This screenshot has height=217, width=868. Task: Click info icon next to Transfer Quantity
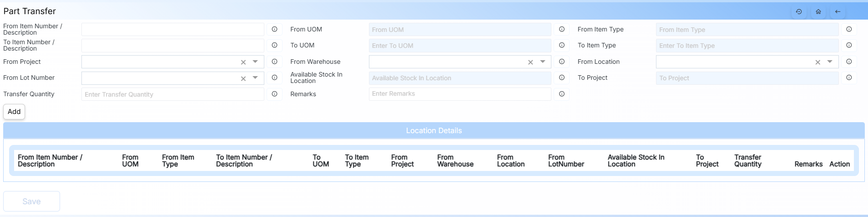tap(274, 94)
